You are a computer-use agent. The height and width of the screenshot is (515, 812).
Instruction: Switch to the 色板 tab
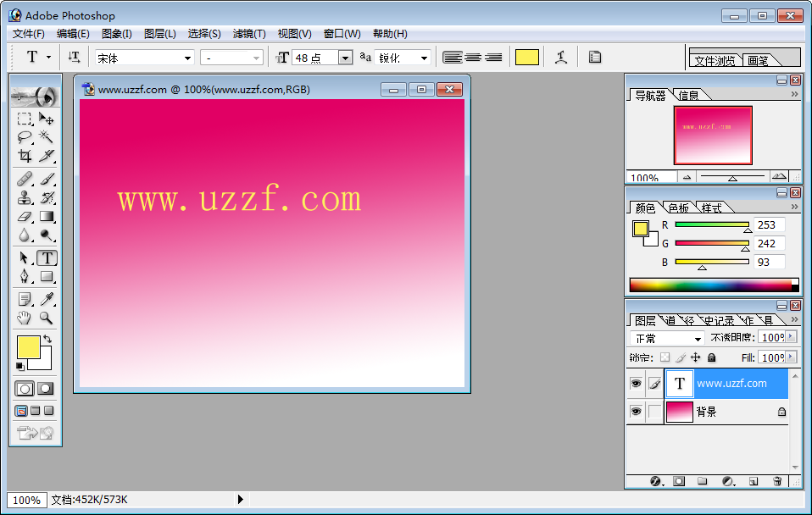[x=678, y=208]
